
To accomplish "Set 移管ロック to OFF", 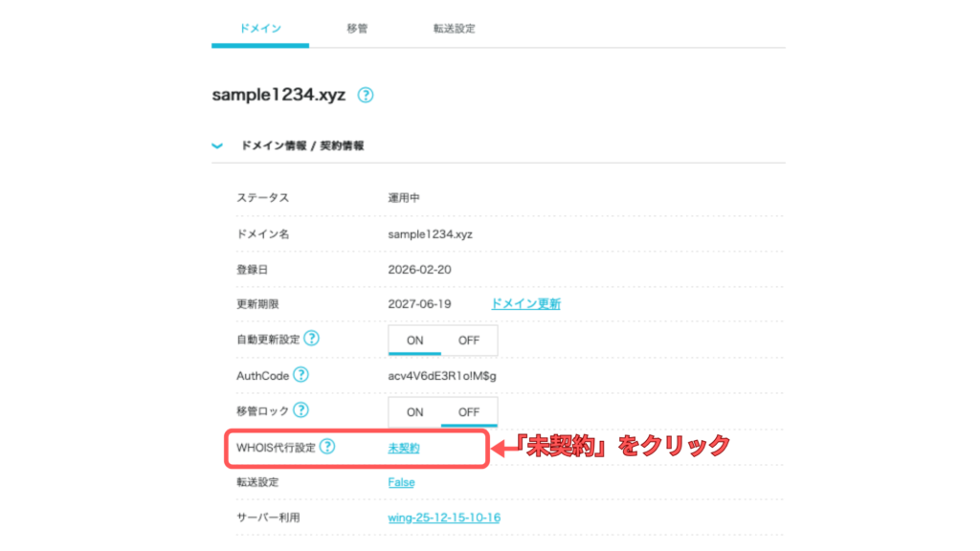I will point(469,411).
